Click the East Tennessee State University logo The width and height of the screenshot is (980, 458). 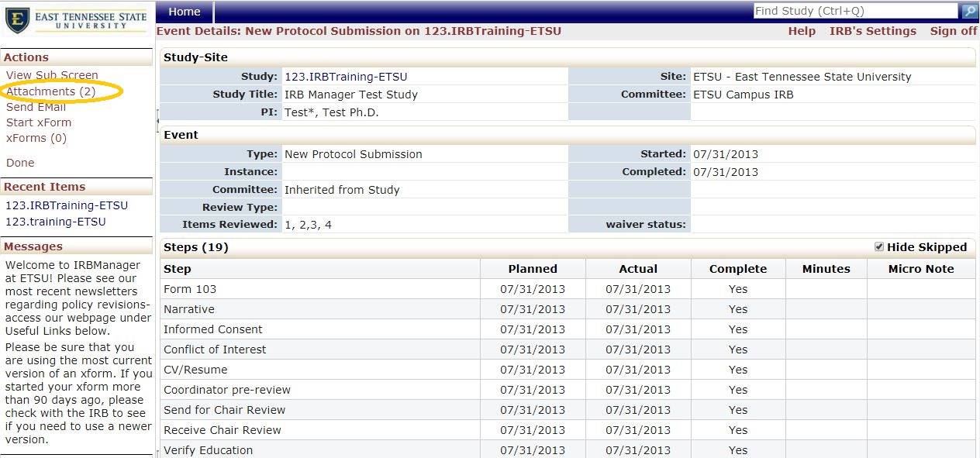(x=76, y=20)
